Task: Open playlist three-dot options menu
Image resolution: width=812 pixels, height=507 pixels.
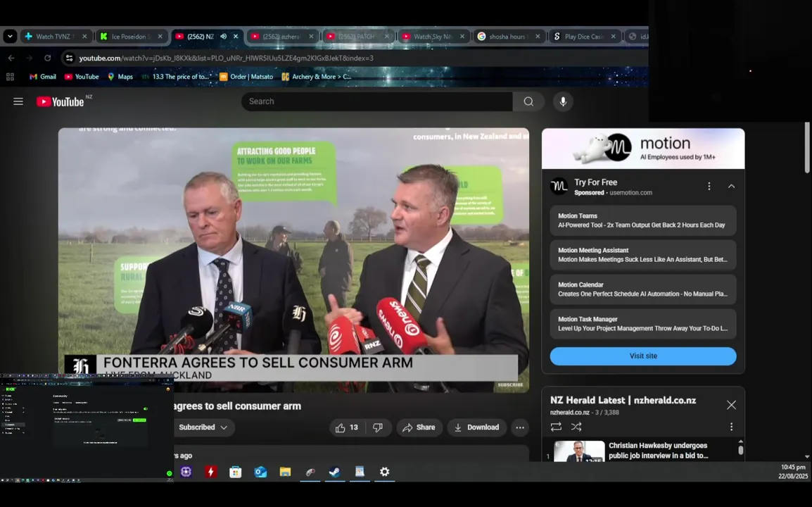Action: [x=731, y=427]
